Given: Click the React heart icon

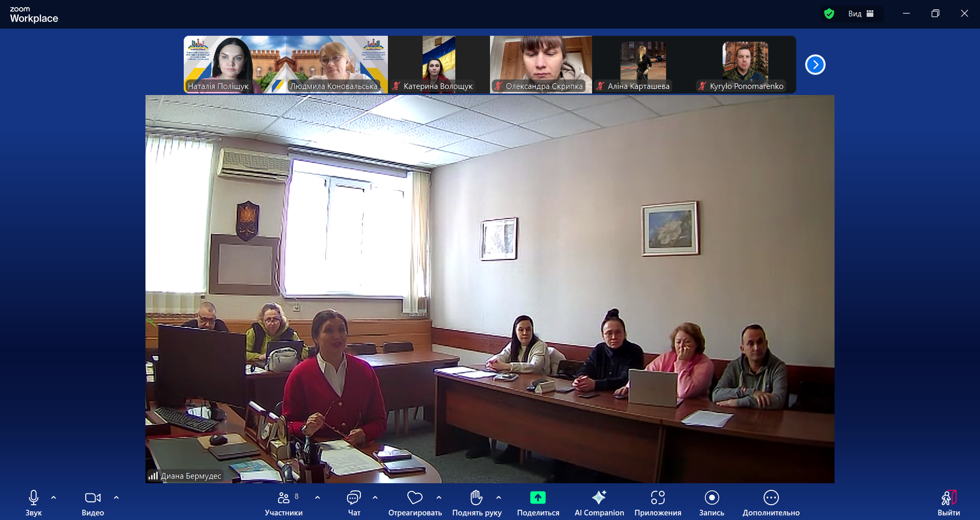Looking at the screenshot, I should click(414, 498).
